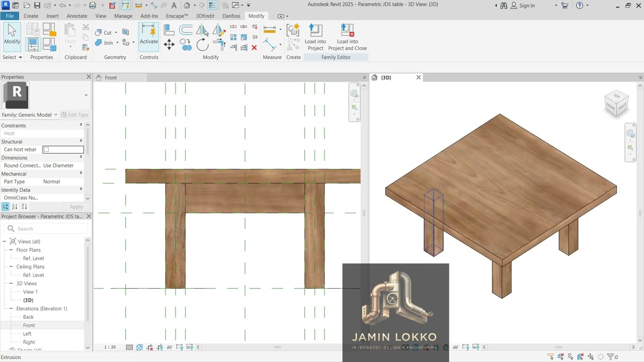Select the Align tool
Image resolution: width=644 pixels, height=362 pixels.
click(x=169, y=31)
